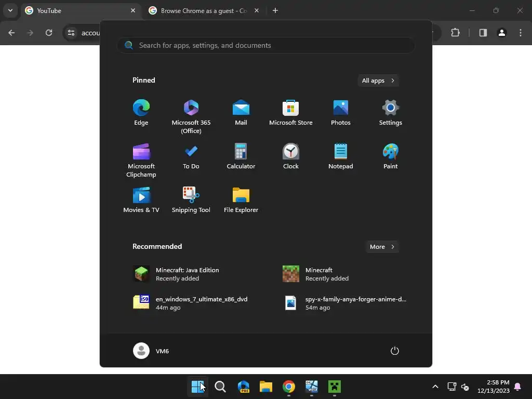Expand the hidden system tray icons

[435, 387]
